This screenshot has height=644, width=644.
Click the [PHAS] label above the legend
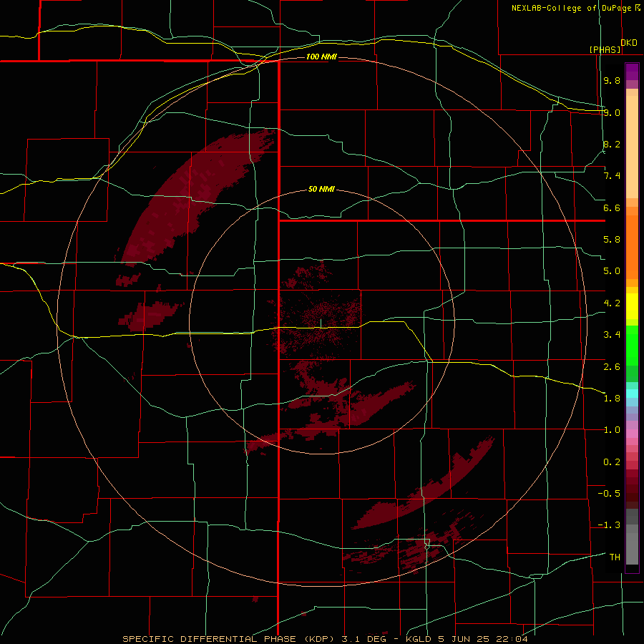605,49
